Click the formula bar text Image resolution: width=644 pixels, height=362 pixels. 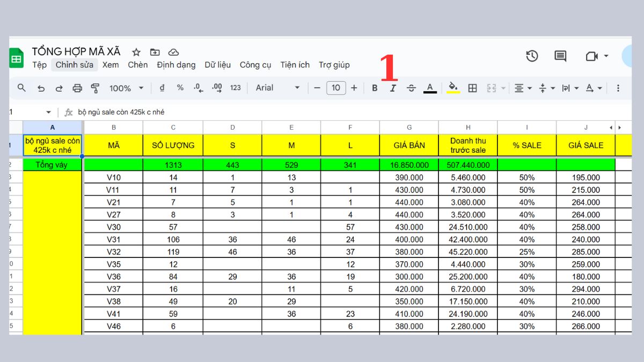(x=121, y=113)
